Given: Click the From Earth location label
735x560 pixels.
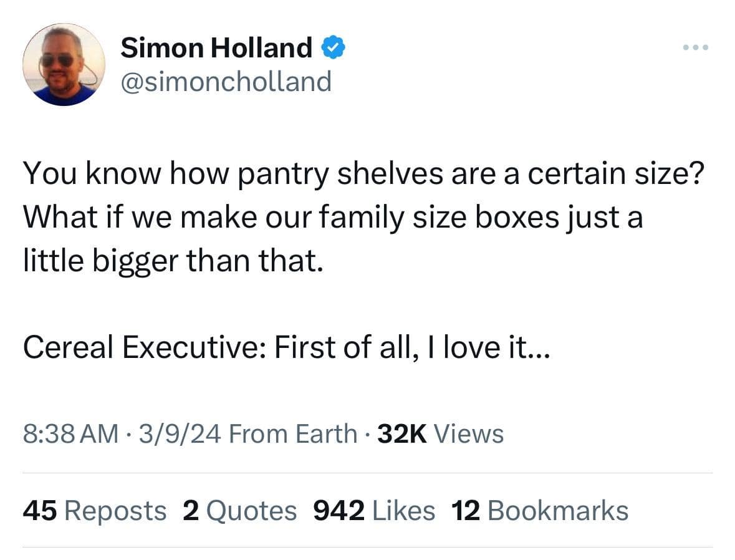Looking at the screenshot, I should tap(293, 433).
